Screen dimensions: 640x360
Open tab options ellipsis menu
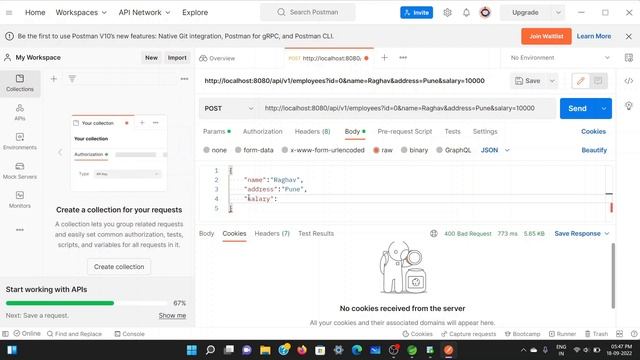[403, 58]
